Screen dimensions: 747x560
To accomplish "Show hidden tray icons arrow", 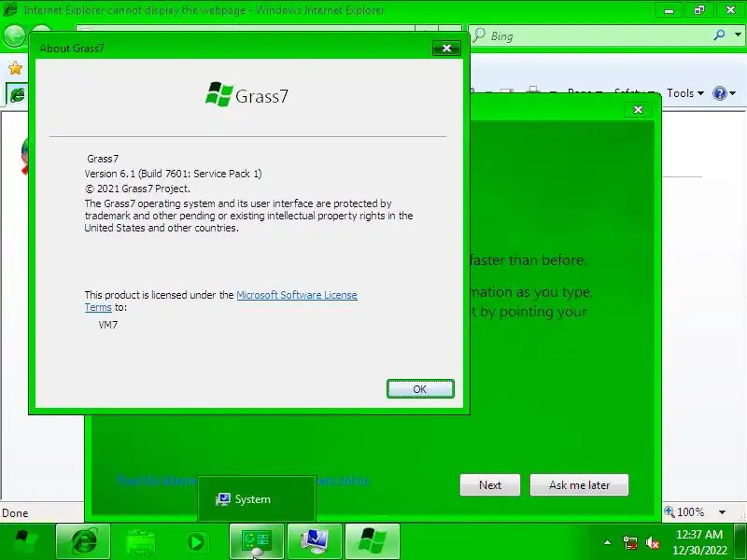I will click(608, 542).
